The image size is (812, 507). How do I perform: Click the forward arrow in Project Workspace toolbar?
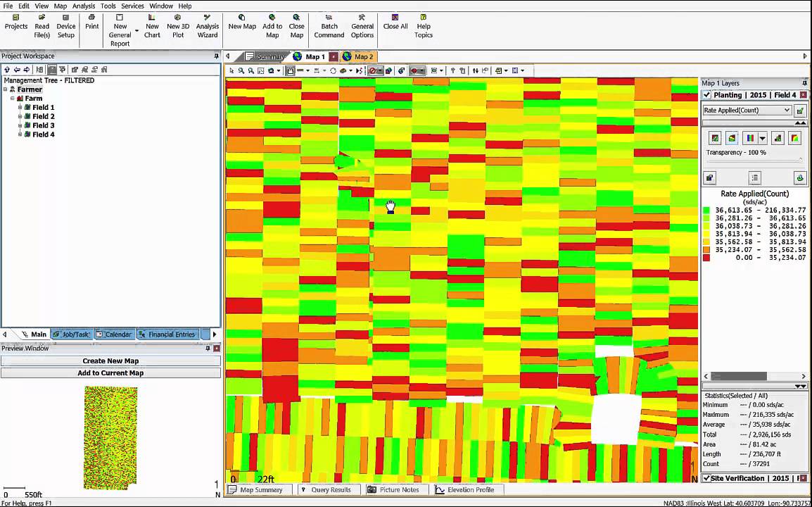click(x=27, y=70)
